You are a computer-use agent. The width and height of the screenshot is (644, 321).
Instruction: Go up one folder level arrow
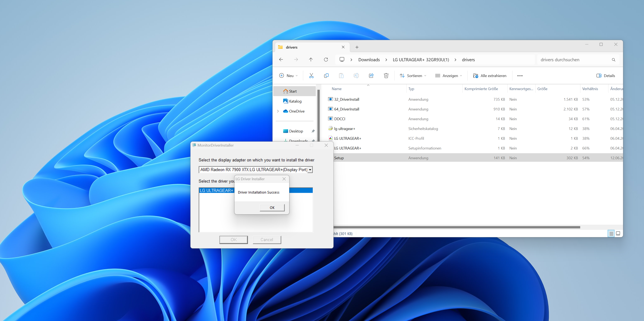pos(311,59)
